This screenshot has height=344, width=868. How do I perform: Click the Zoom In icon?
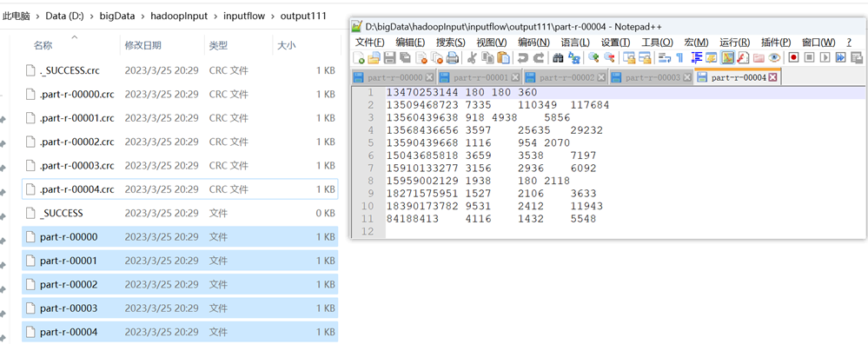point(594,57)
